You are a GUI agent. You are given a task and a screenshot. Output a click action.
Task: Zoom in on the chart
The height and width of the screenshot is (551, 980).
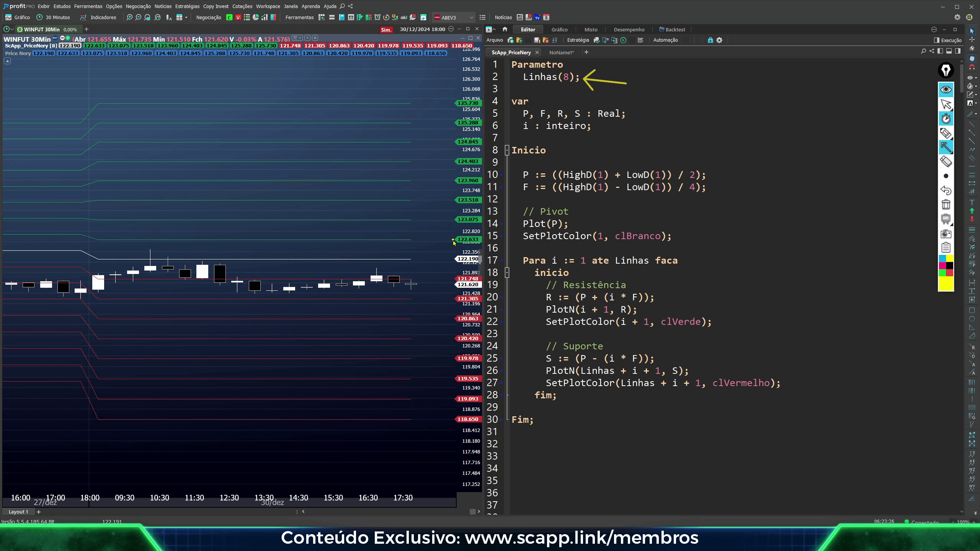[129, 17]
